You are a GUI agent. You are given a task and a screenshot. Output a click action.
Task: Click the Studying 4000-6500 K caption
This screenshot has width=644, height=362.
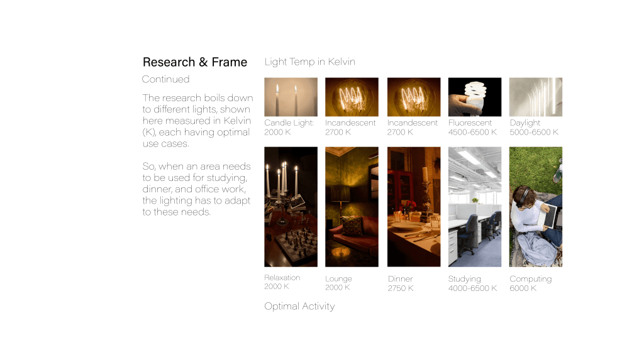(x=472, y=283)
